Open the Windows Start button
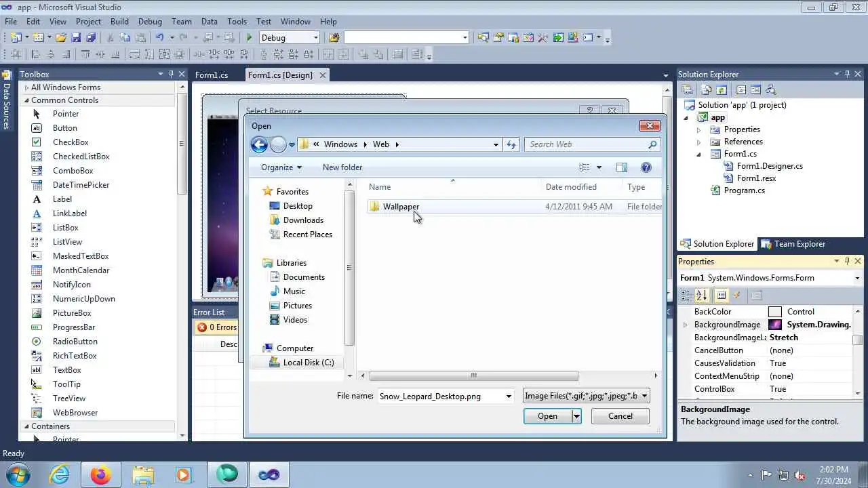This screenshot has height=488, width=868. (17, 474)
